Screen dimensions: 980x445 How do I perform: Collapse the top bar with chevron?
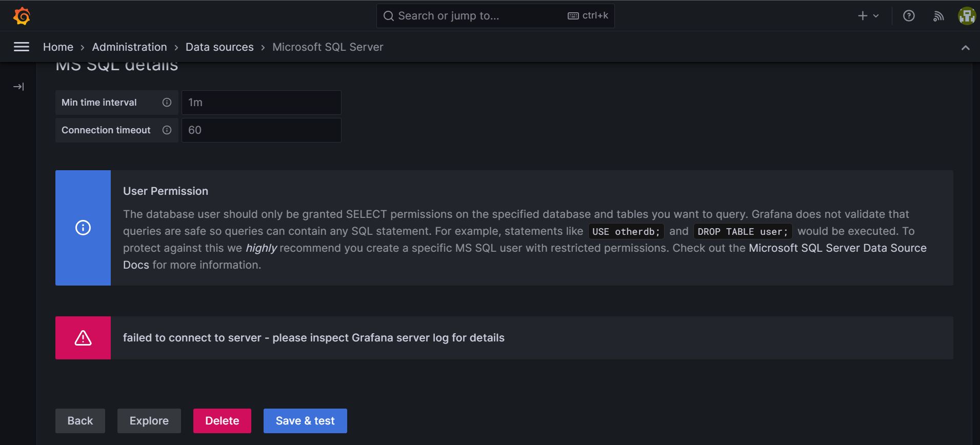tap(966, 48)
